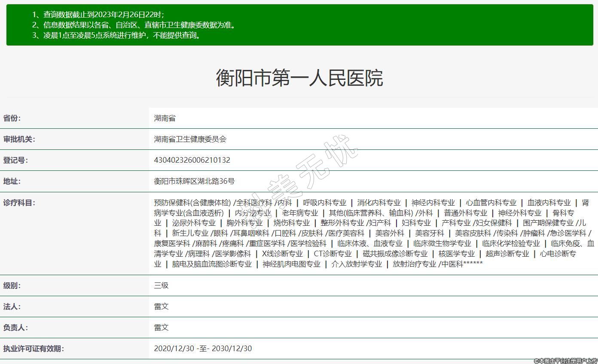Click the 省份 field label

tap(12, 118)
